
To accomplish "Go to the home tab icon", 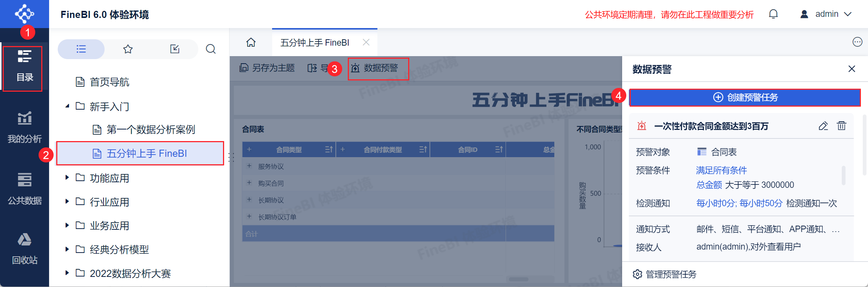I will [251, 42].
